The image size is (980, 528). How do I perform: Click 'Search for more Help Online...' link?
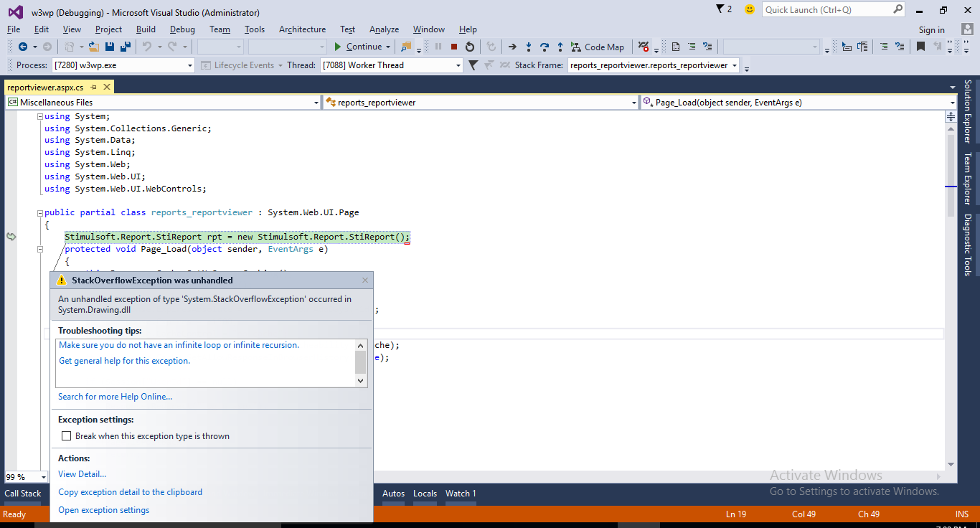115,397
